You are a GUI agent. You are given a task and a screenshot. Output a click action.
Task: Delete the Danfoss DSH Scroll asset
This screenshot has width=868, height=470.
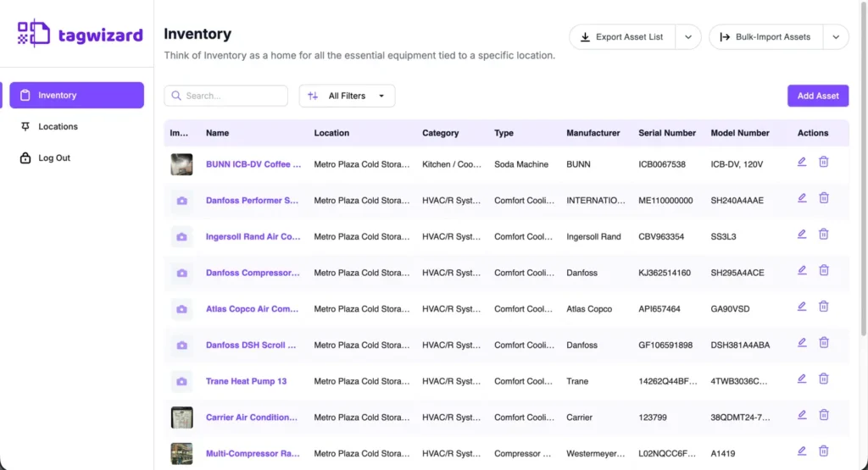(824, 343)
